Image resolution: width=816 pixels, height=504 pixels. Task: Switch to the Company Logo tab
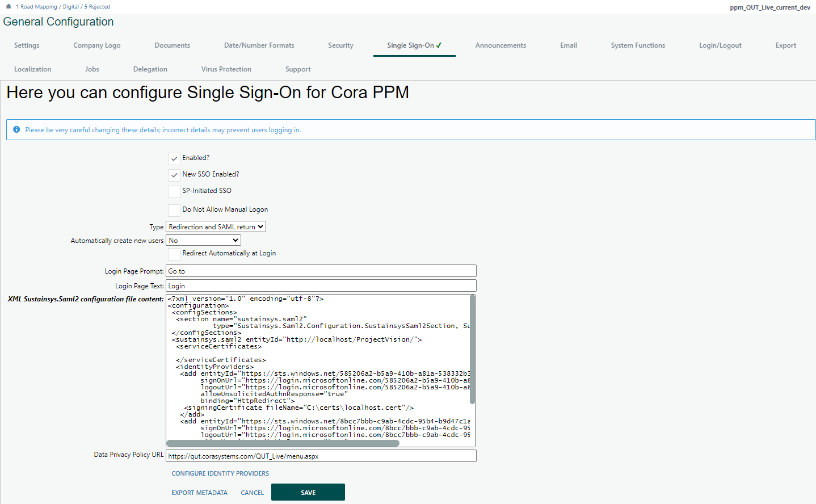(x=97, y=45)
